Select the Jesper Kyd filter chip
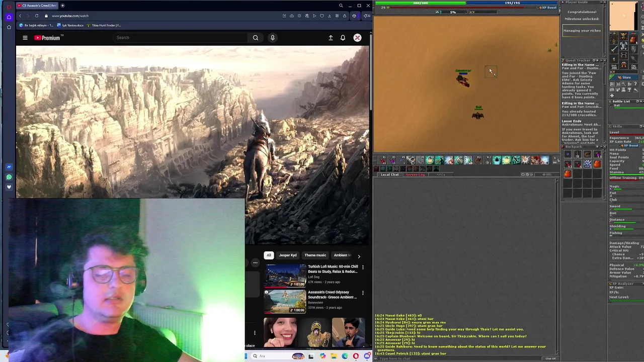 (288, 255)
